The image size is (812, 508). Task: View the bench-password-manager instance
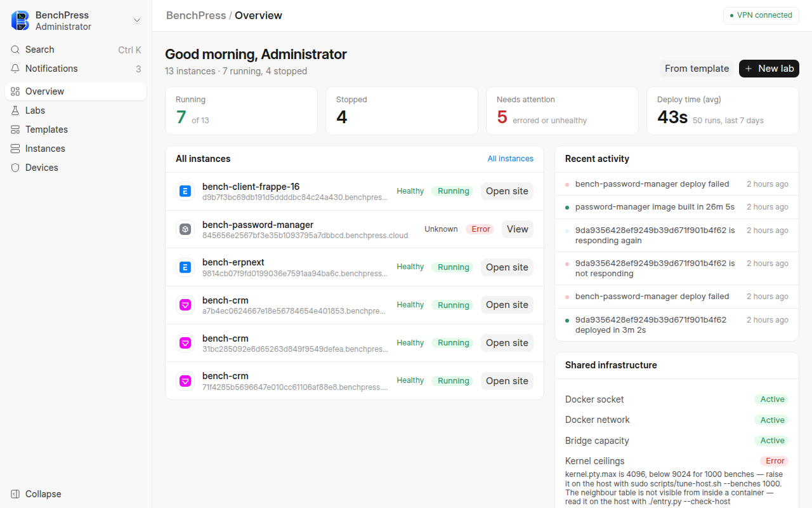(x=518, y=229)
